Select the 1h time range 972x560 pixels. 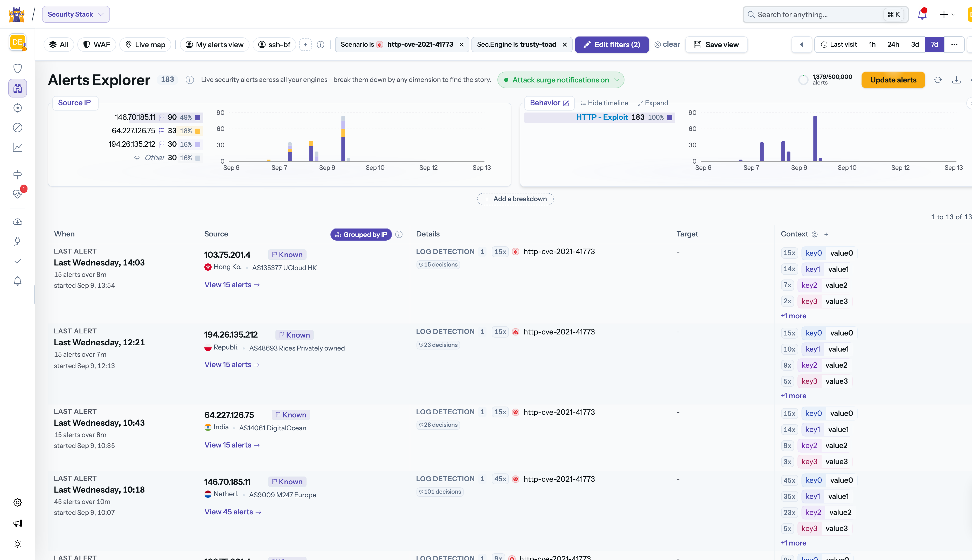point(872,45)
